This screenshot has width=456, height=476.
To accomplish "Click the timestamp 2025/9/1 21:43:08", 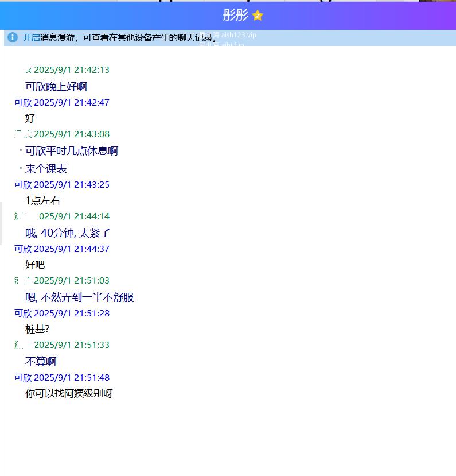I will pos(71,134).
